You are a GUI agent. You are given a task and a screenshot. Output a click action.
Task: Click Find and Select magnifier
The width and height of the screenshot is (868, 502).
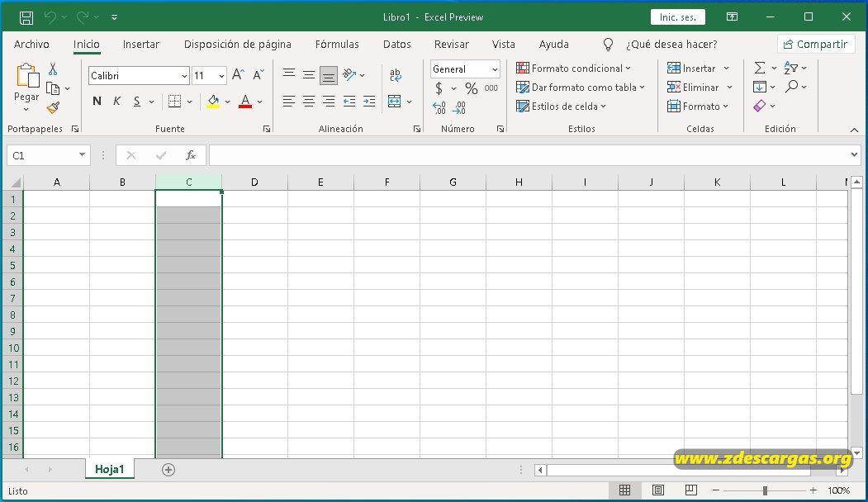point(792,87)
